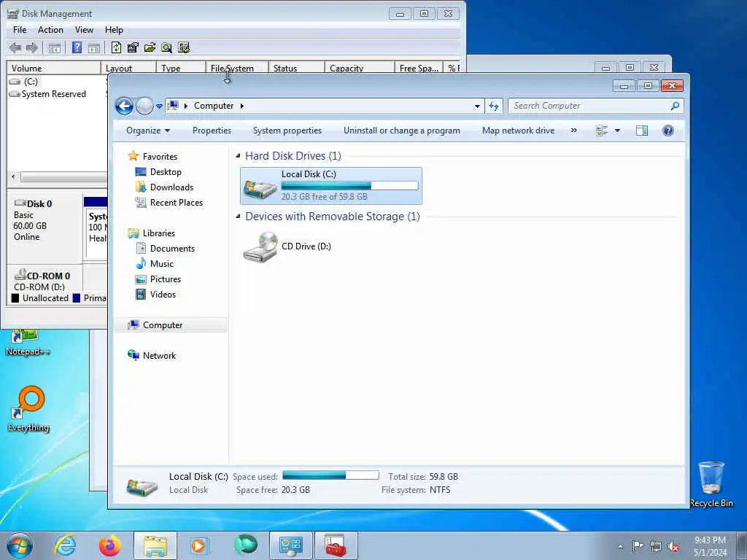
Task: Select Desktop under Favorites
Action: [x=166, y=172]
